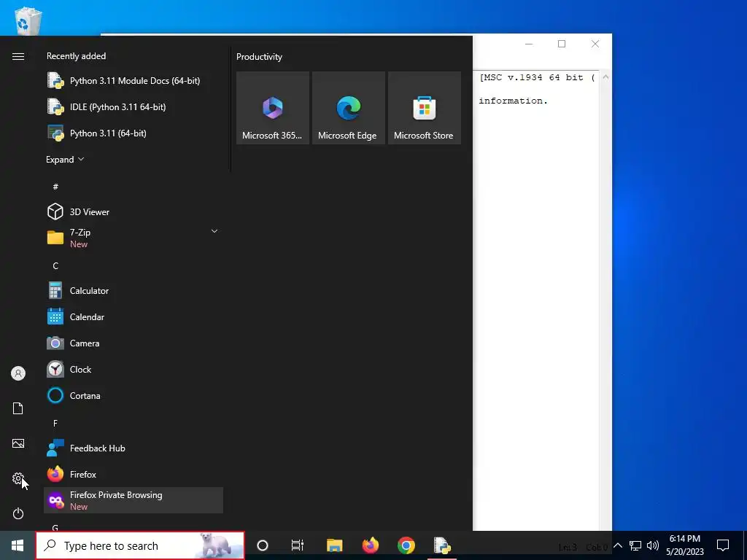The height and width of the screenshot is (560, 747).
Task: Click the Microsoft 365 tile
Action: pos(273,108)
